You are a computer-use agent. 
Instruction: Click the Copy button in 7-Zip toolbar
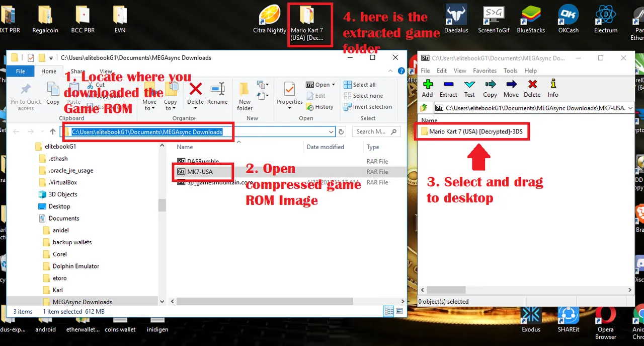coord(490,88)
